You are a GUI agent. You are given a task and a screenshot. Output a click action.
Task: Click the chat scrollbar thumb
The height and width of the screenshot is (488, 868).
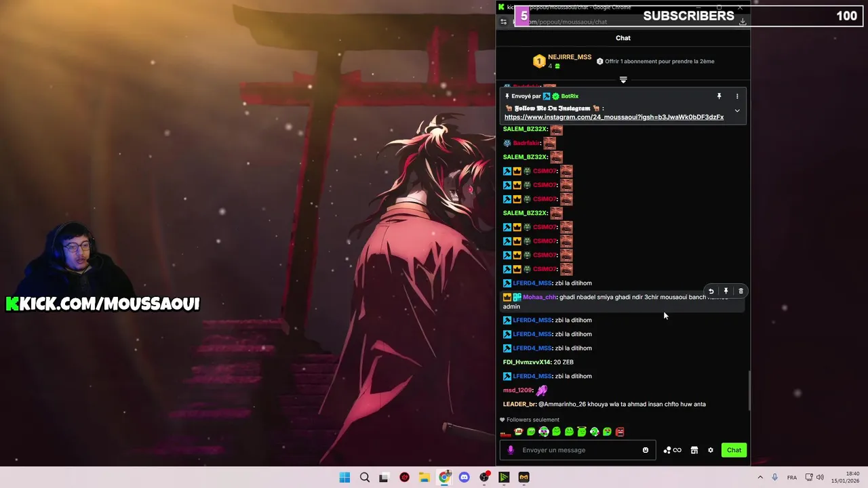[749, 390]
